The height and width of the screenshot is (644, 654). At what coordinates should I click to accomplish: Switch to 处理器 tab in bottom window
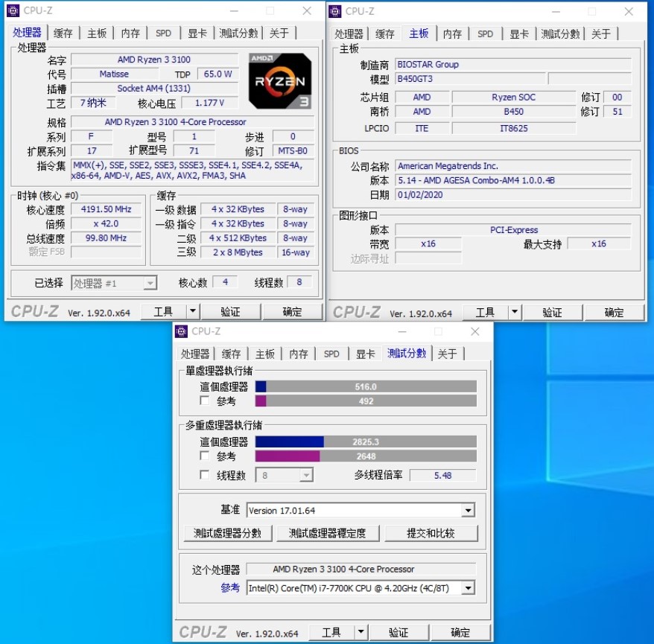[195, 354]
